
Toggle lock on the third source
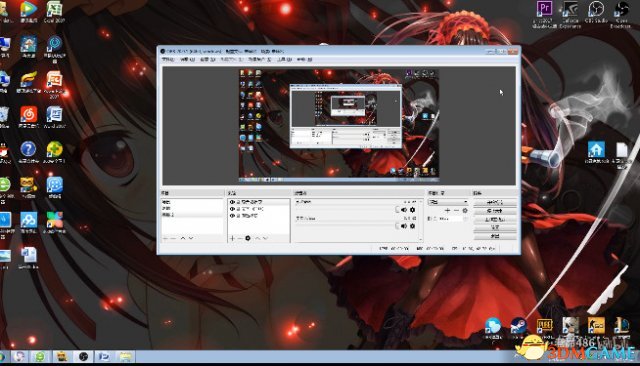coord(238,216)
